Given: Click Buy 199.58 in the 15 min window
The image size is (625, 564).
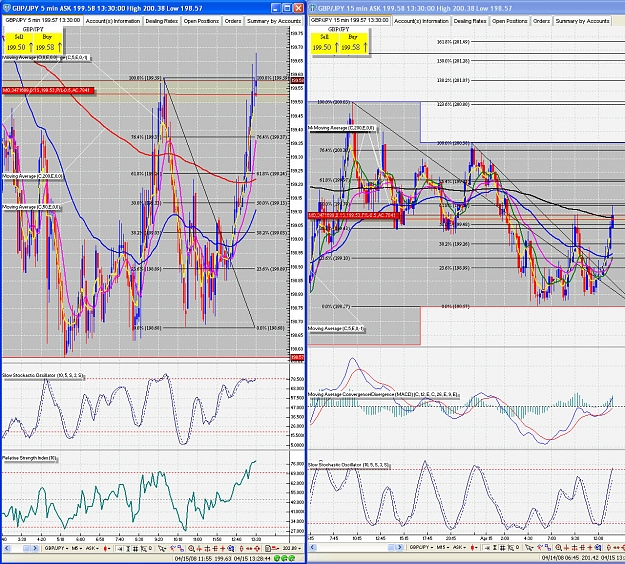Looking at the screenshot, I should (x=354, y=43).
